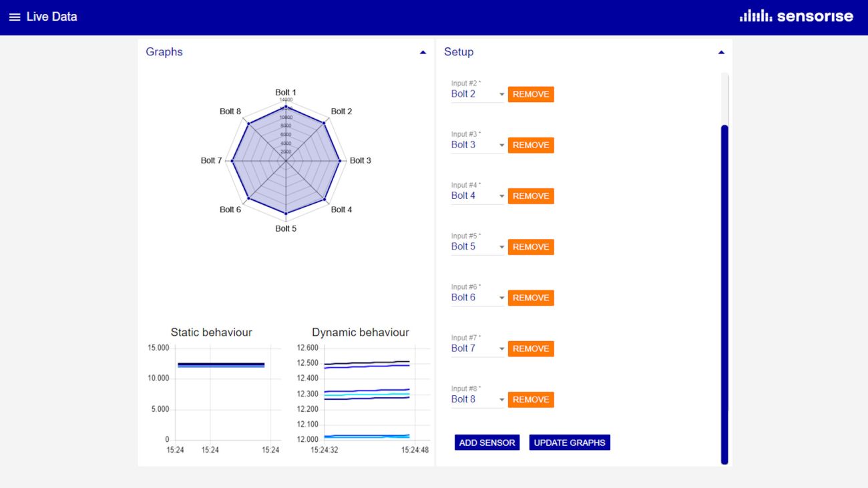868x488 pixels.
Task: Click the Sensorise logo
Action: 796,17
